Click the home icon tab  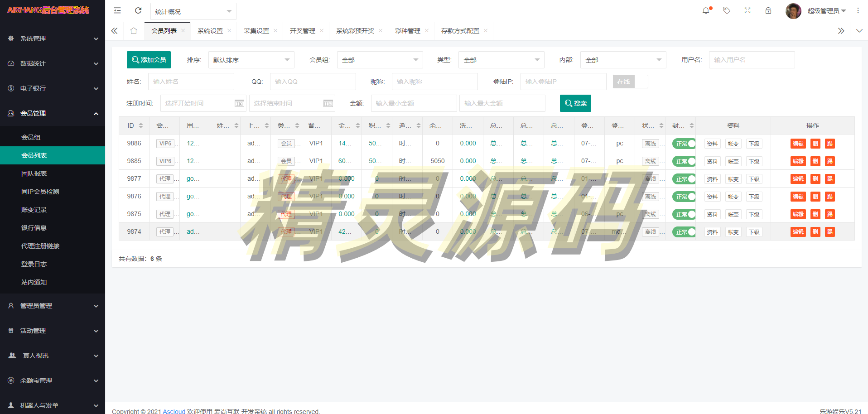pos(134,31)
